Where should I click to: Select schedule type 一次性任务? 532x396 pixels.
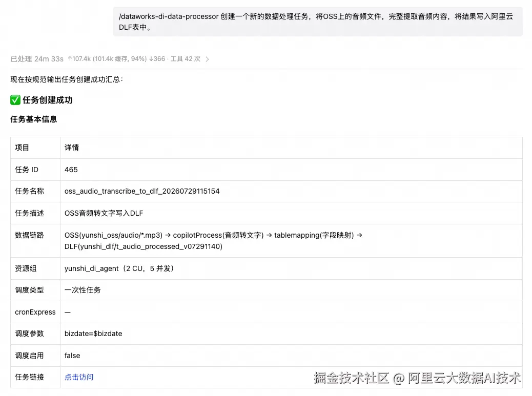(x=83, y=290)
